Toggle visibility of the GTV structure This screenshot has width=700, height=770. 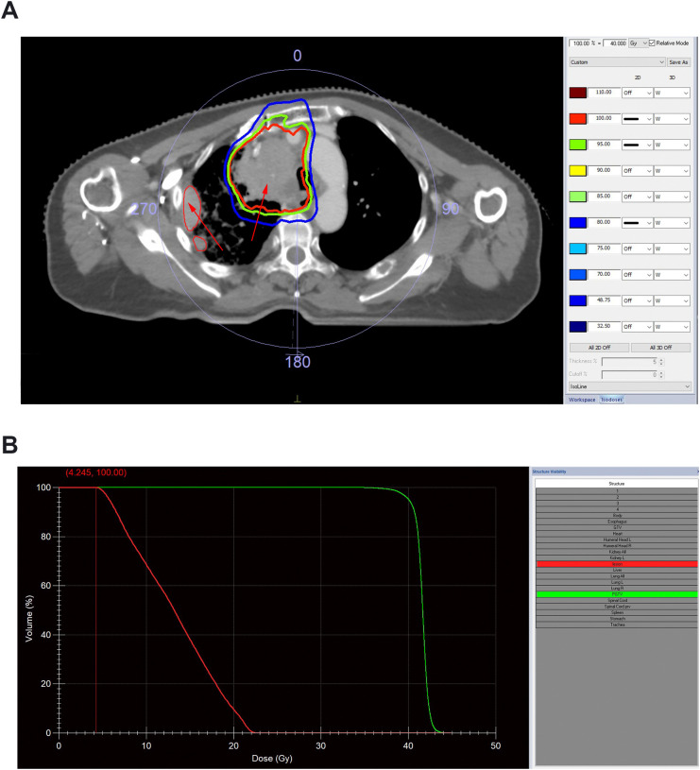coord(617,527)
